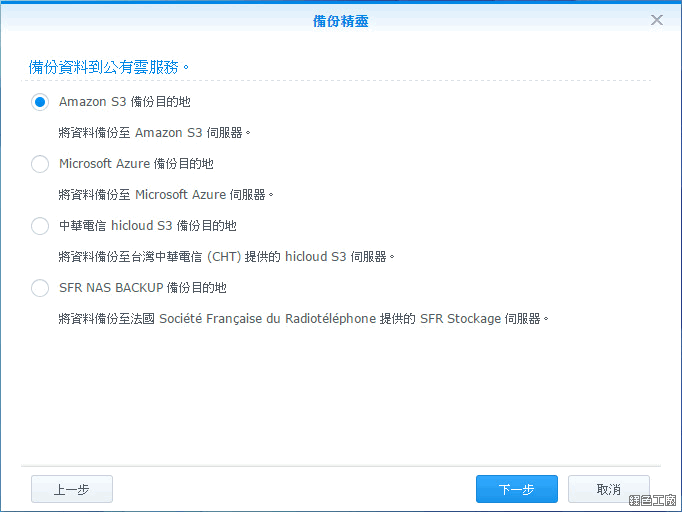The image size is (682, 512).
Task: Click the text 將資料備份至 Amazon S3 伺服器
Action: click(x=154, y=133)
